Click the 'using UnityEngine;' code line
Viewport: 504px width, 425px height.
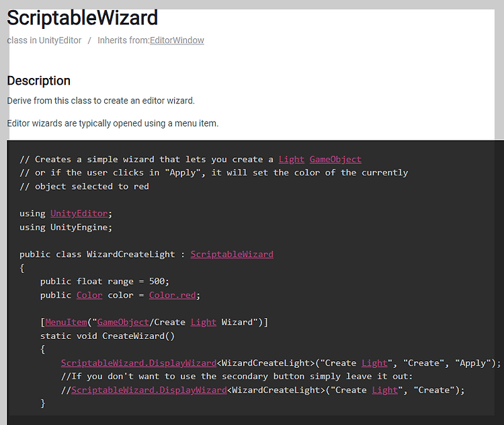[66, 227]
